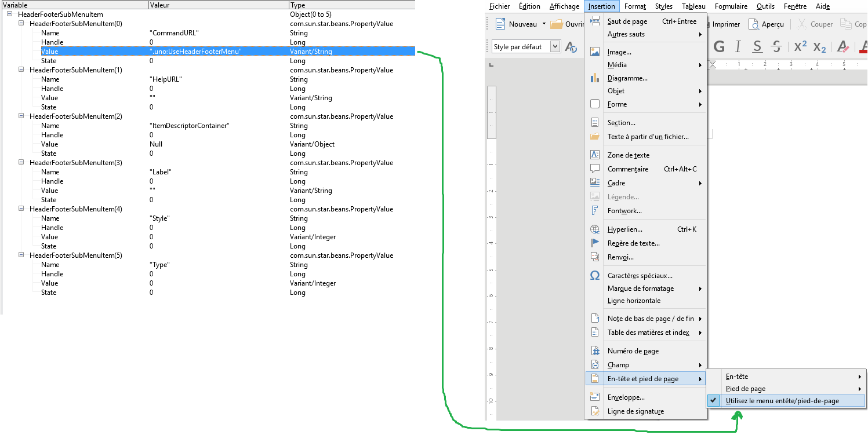Collapse the HeaderFooterSubMenuItem(0) tree node
Viewport: 868px width, 442px height.
tap(21, 24)
